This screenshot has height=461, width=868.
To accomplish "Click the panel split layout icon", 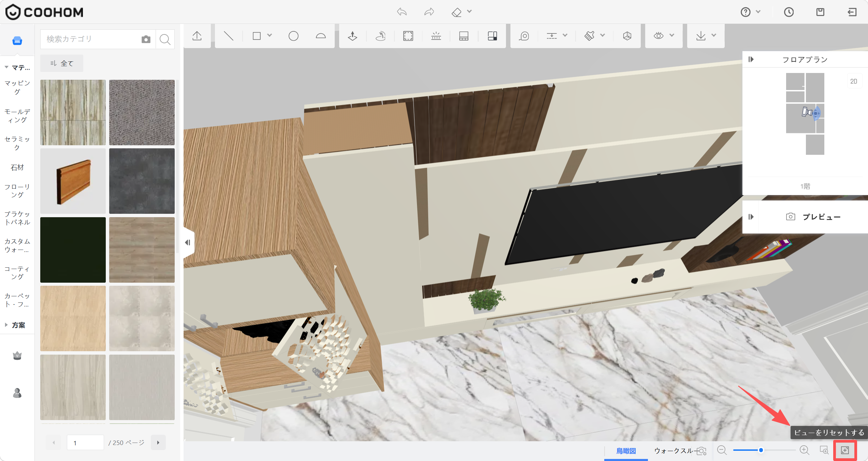I will (x=492, y=36).
